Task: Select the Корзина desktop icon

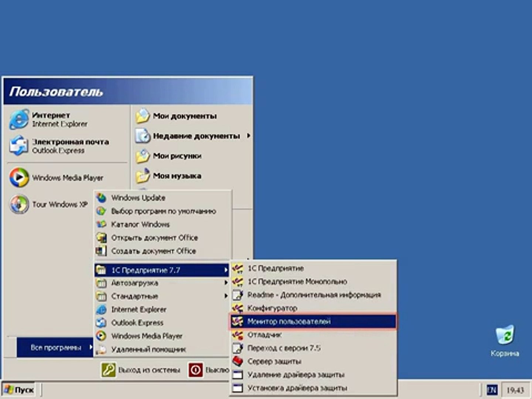Action: (505, 341)
